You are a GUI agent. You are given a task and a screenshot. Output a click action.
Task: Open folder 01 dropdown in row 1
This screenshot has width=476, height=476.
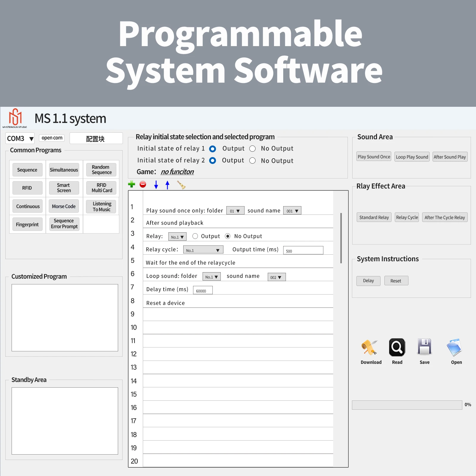coord(235,211)
